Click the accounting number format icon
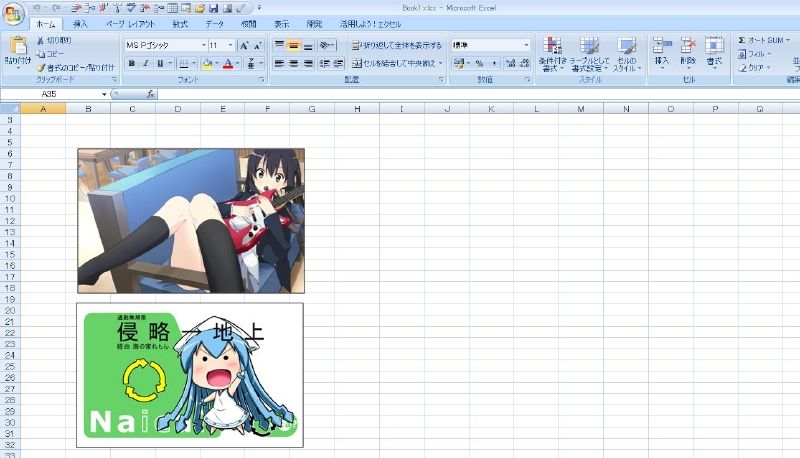Viewport: 800px width, 458px height. 459,63
